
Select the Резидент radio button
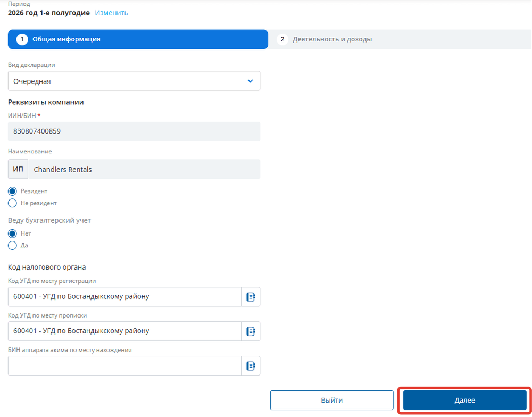coord(12,191)
